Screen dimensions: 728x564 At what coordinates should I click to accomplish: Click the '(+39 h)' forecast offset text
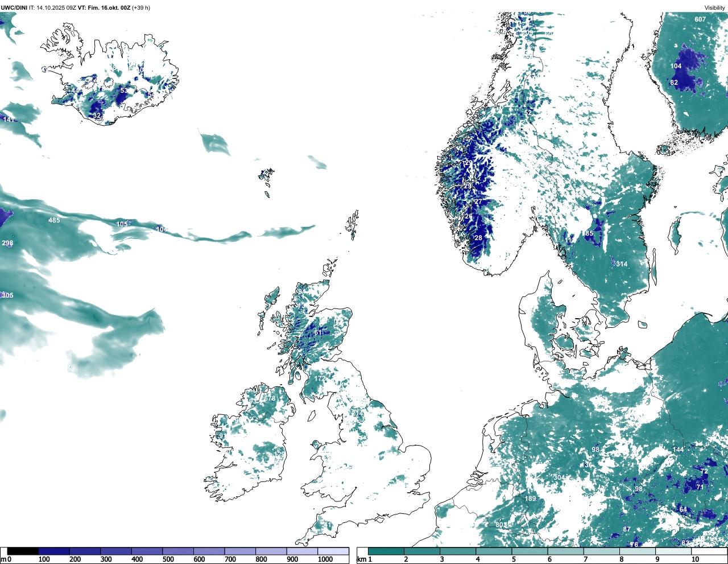[x=141, y=8]
